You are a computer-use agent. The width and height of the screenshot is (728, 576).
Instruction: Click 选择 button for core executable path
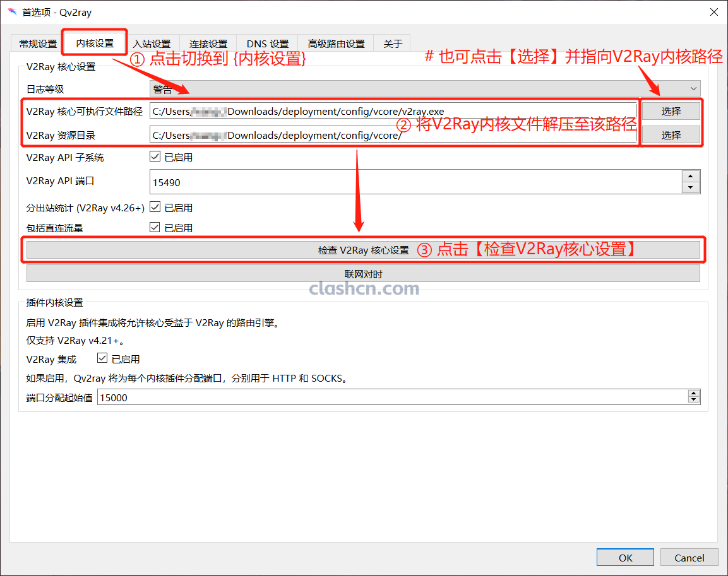click(671, 111)
